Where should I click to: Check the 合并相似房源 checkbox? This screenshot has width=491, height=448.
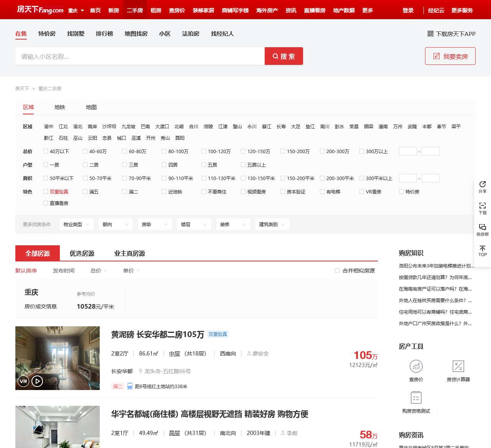click(x=337, y=270)
